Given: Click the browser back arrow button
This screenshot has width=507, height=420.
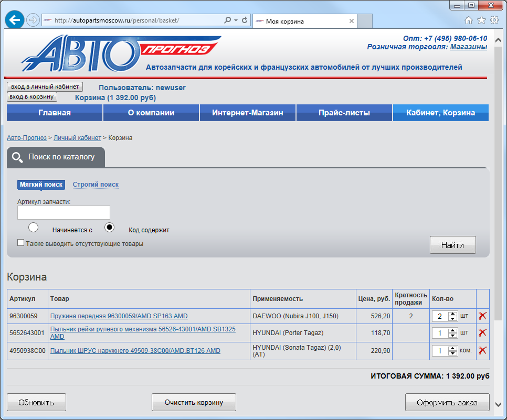Looking at the screenshot, I should coord(15,20).
